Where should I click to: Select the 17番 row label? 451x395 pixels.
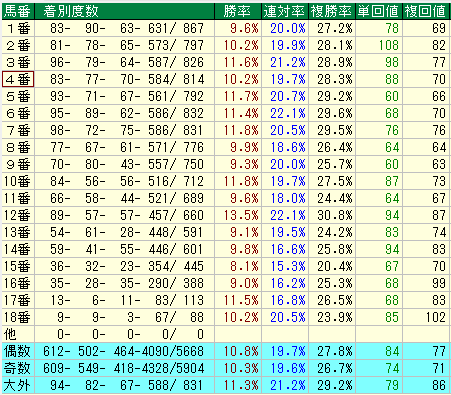(18, 300)
